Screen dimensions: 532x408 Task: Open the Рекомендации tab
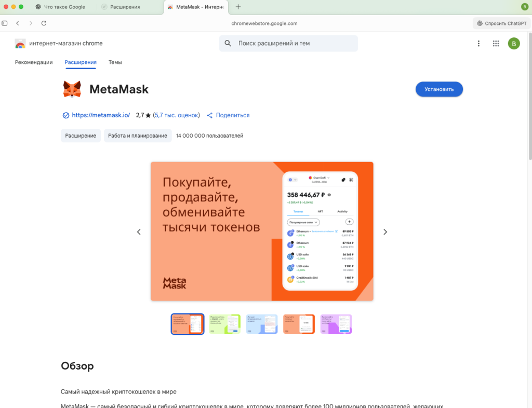tap(34, 62)
